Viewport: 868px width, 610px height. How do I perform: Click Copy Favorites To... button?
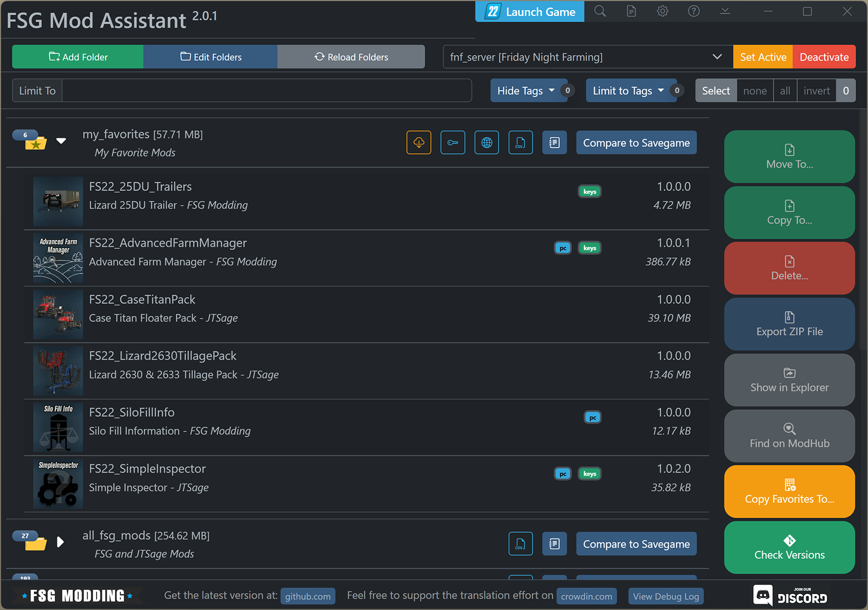[789, 492]
